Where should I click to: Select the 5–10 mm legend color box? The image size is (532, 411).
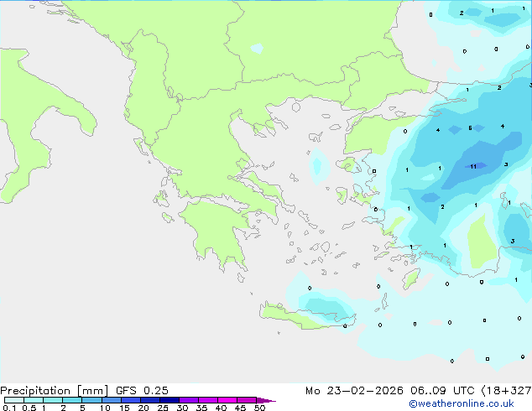point(91,400)
